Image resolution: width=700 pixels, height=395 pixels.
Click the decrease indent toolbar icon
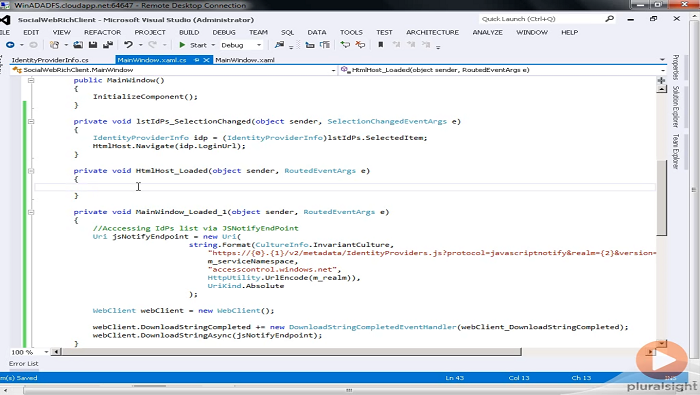tap(309, 45)
